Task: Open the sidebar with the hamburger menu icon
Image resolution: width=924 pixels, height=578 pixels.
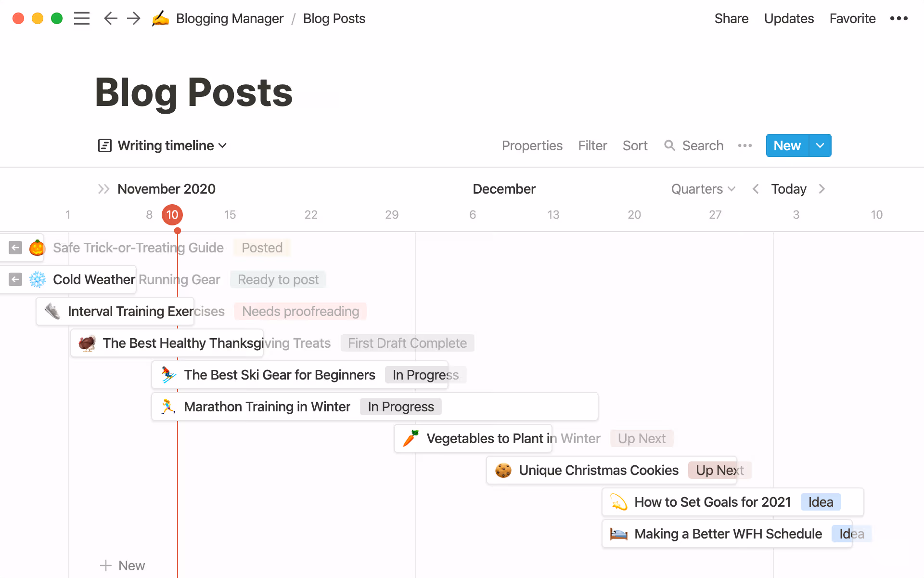Action: click(82, 18)
